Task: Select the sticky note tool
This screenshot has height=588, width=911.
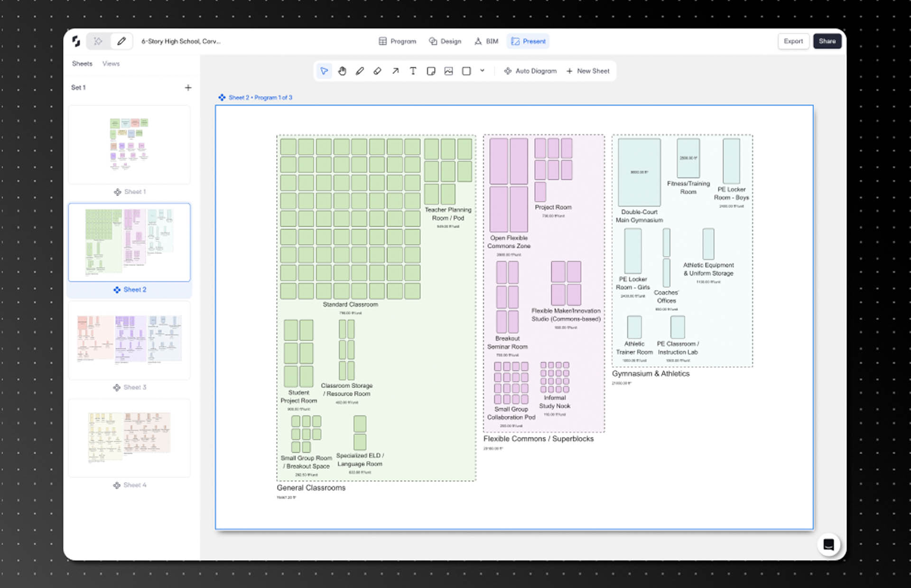Action: tap(431, 71)
